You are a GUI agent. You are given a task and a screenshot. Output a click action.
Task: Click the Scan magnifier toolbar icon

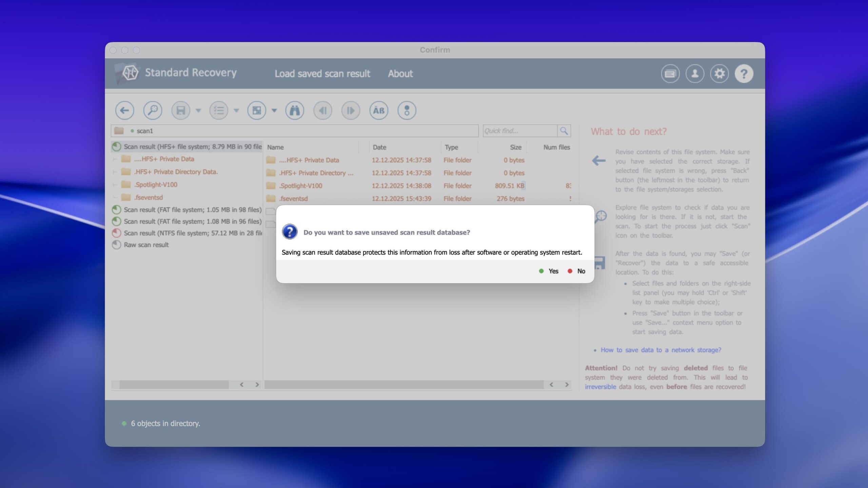153,110
